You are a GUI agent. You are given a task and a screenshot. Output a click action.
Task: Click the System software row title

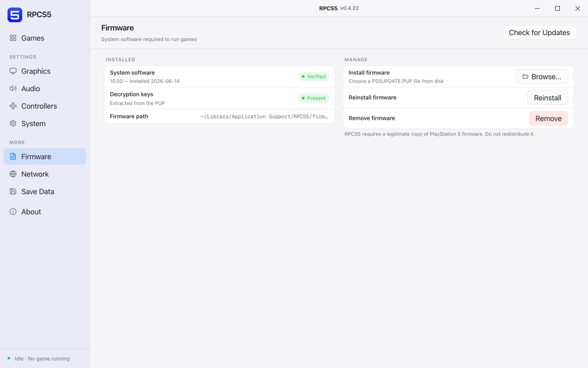coord(133,72)
